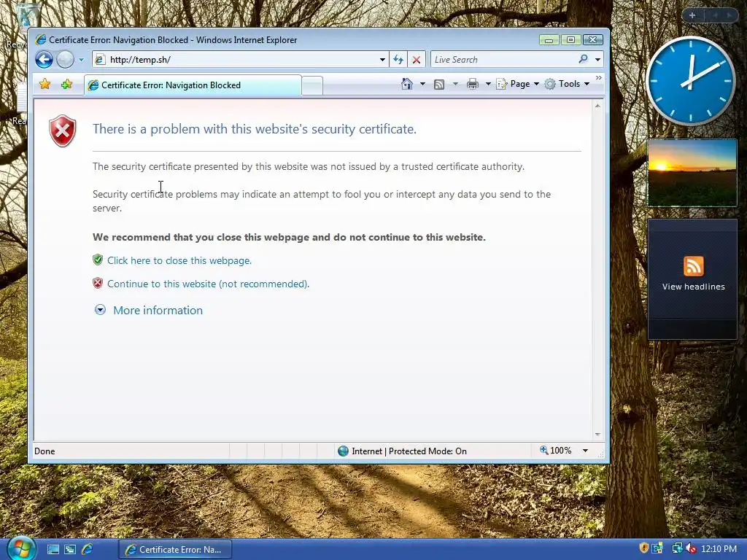Refresh the page with the Refresh icon

tap(398, 60)
